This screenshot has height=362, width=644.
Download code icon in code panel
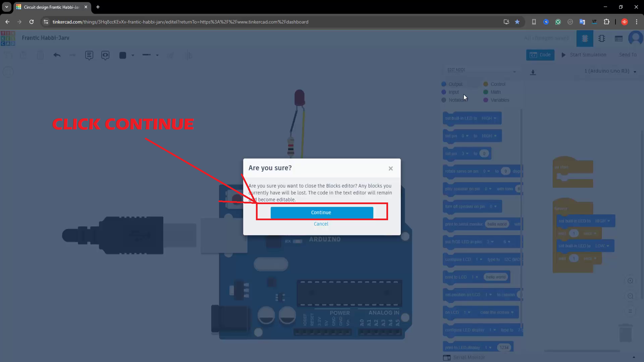pos(533,72)
